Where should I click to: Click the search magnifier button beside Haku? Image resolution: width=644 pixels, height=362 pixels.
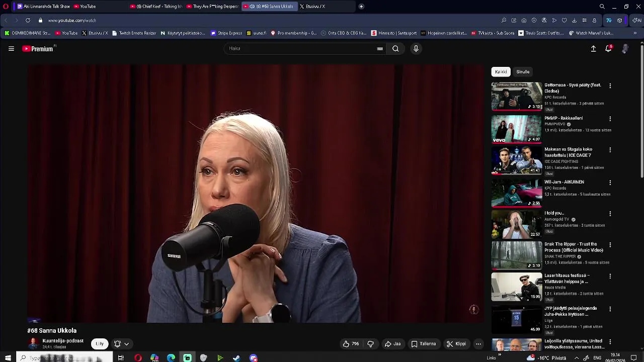tap(395, 49)
